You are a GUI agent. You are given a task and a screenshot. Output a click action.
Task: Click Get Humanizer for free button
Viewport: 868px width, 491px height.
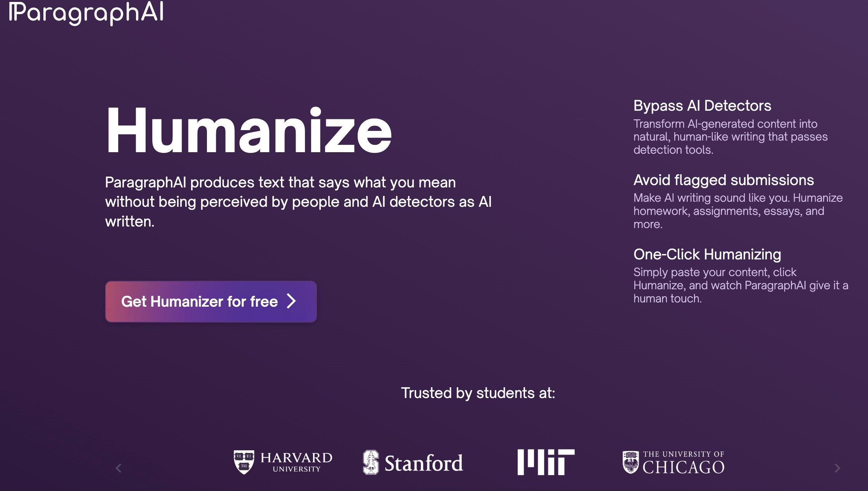pyautogui.click(x=211, y=301)
